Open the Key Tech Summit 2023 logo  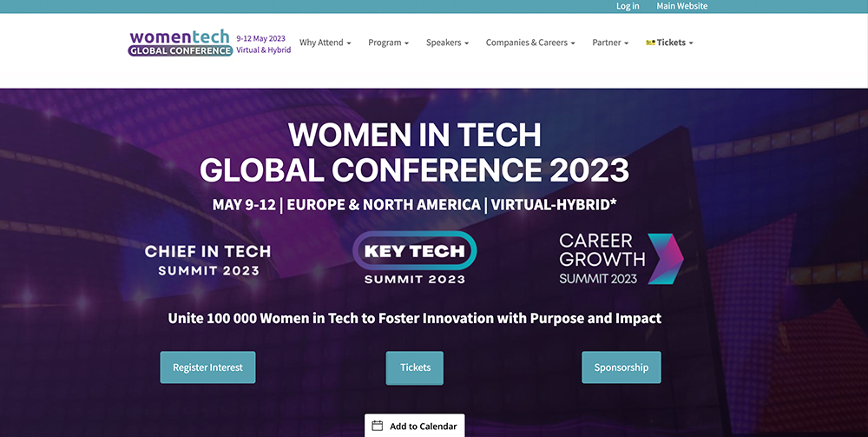click(415, 257)
